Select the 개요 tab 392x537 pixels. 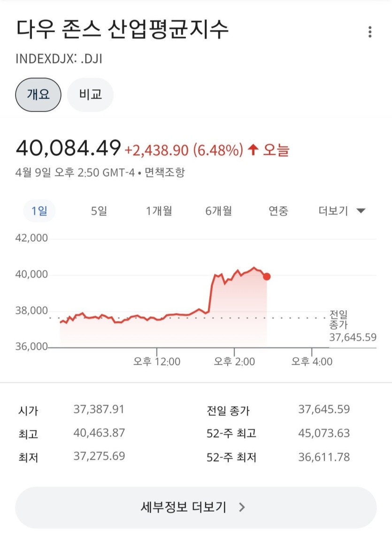coord(38,95)
